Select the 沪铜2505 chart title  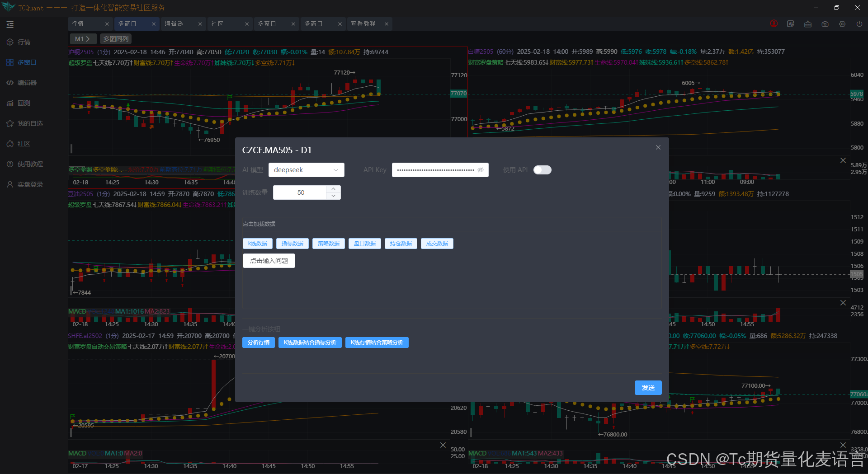click(81, 52)
